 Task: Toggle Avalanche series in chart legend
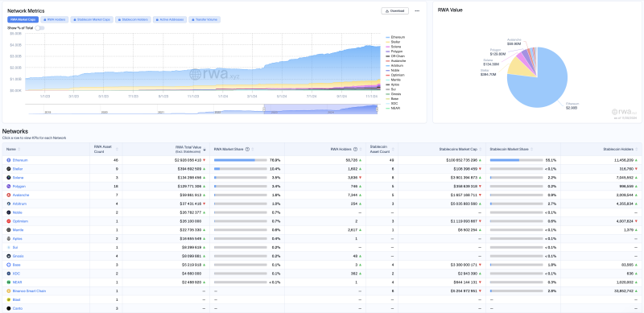(x=396, y=61)
